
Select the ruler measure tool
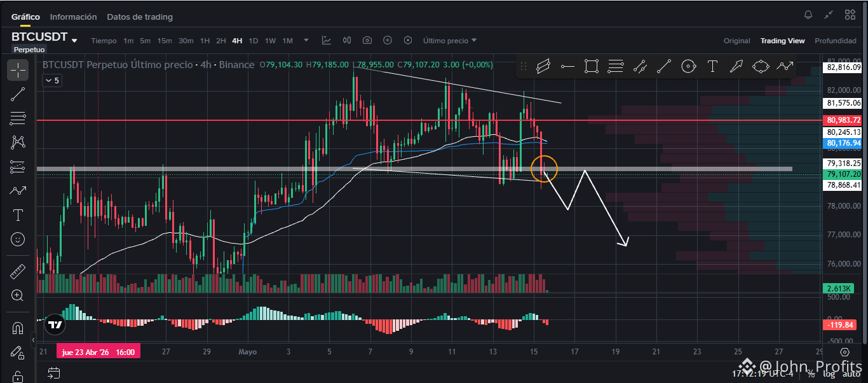(x=18, y=272)
